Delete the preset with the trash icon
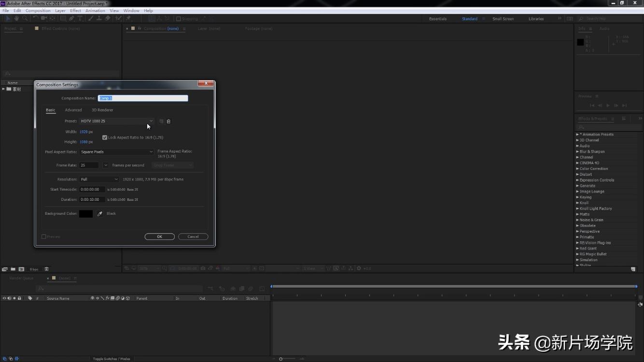644x362 pixels. click(168, 121)
